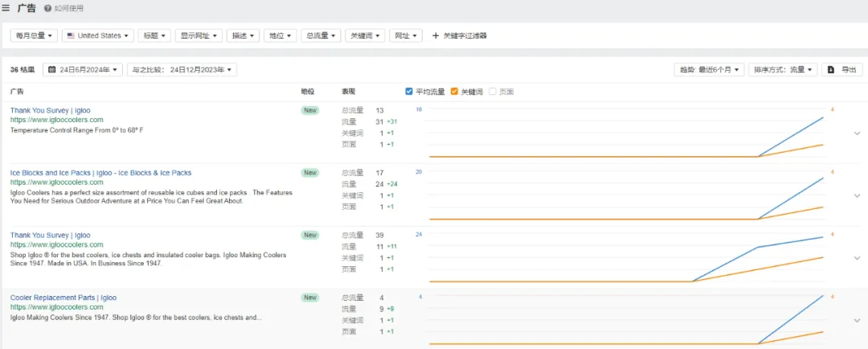Screen dimensions: 868x349
Task: Click the New badge in Cooler Replacement Parts row
Action: pos(310,298)
